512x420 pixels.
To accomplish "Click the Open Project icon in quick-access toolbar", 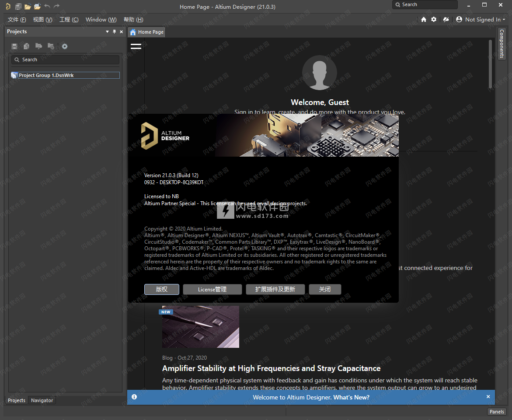I will [x=37, y=6].
